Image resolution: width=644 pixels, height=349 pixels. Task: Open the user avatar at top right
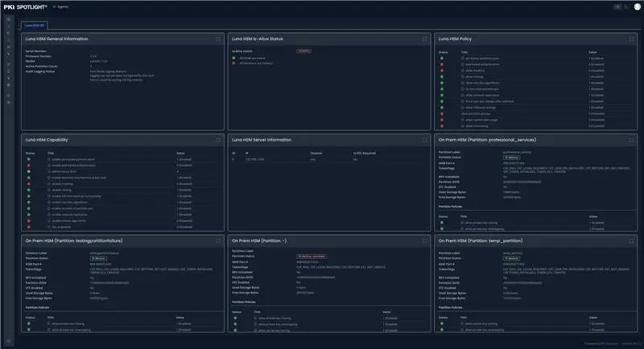[637, 6]
